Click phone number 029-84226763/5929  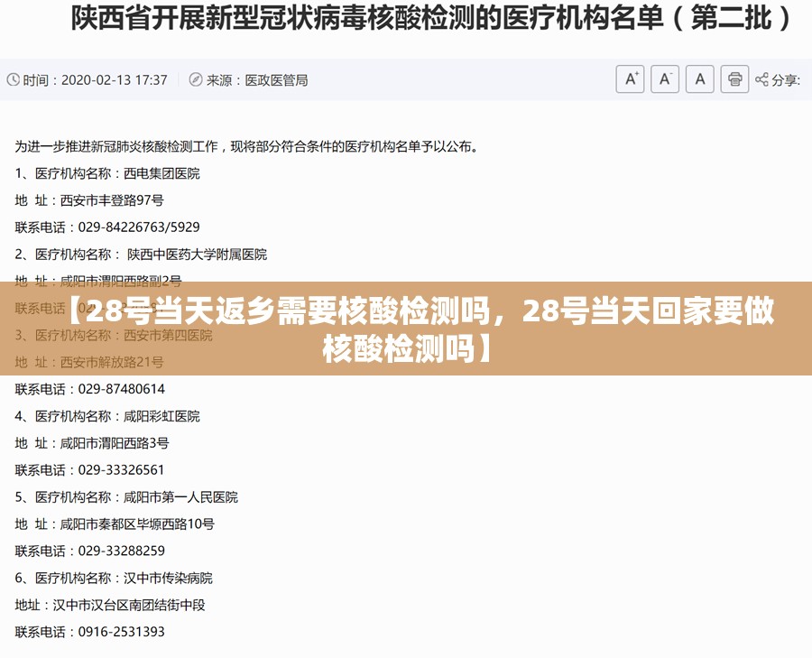pyautogui.click(x=139, y=227)
